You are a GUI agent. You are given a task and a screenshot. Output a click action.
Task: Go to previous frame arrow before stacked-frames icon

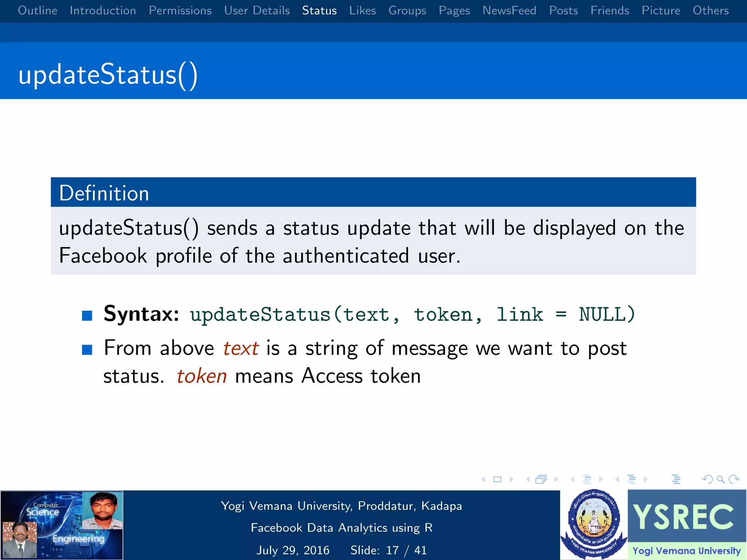[528, 479]
